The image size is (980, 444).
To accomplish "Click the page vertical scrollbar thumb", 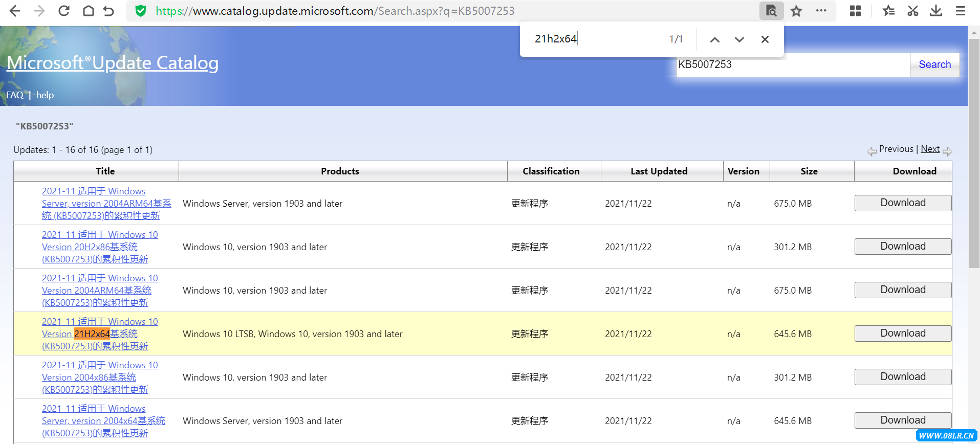I will 974,152.
